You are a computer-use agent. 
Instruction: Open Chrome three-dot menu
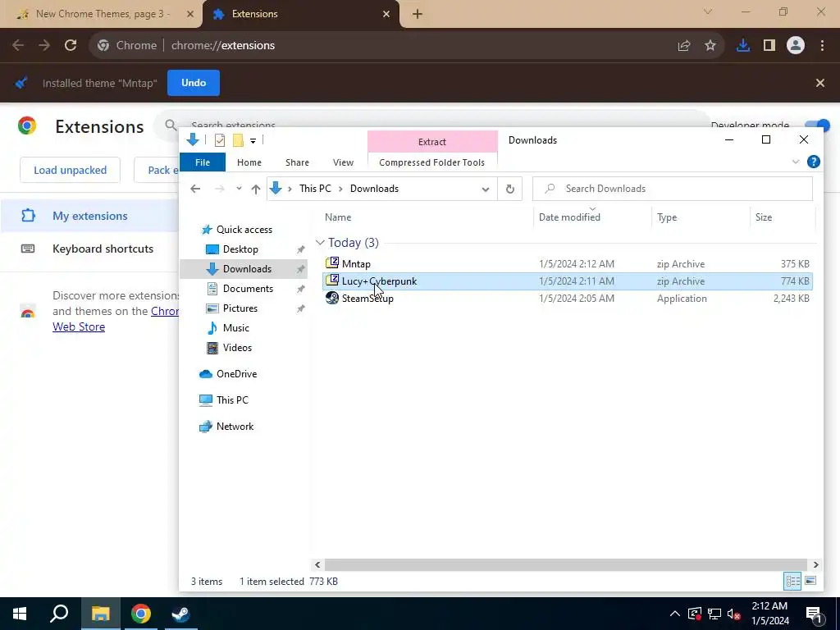(x=822, y=46)
